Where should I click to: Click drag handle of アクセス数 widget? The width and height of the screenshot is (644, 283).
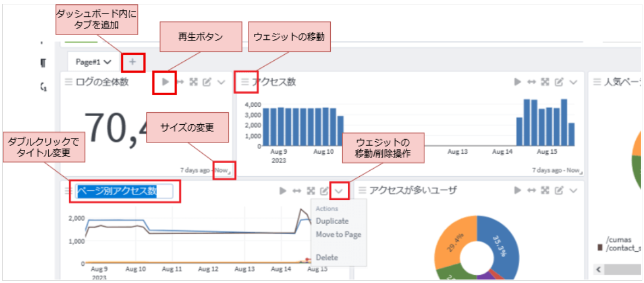pos(245,82)
